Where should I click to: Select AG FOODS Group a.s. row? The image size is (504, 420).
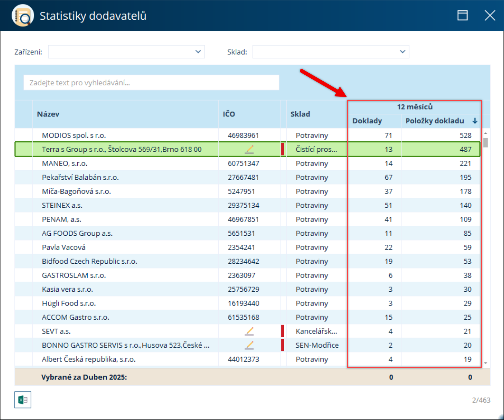click(248, 233)
